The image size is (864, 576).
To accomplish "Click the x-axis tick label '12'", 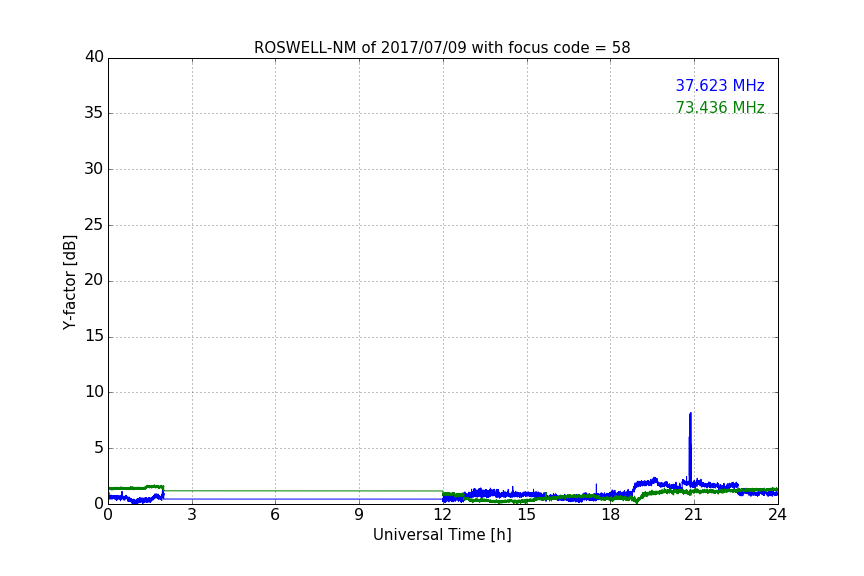I will pos(442,515).
